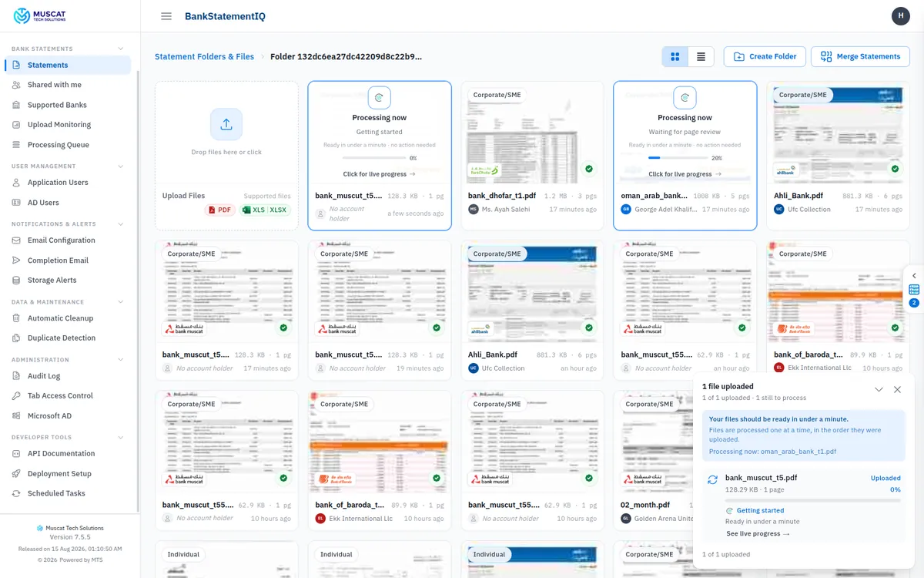The image size is (924, 578).
Task: Collapse the Administration section
Action: pos(121,359)
